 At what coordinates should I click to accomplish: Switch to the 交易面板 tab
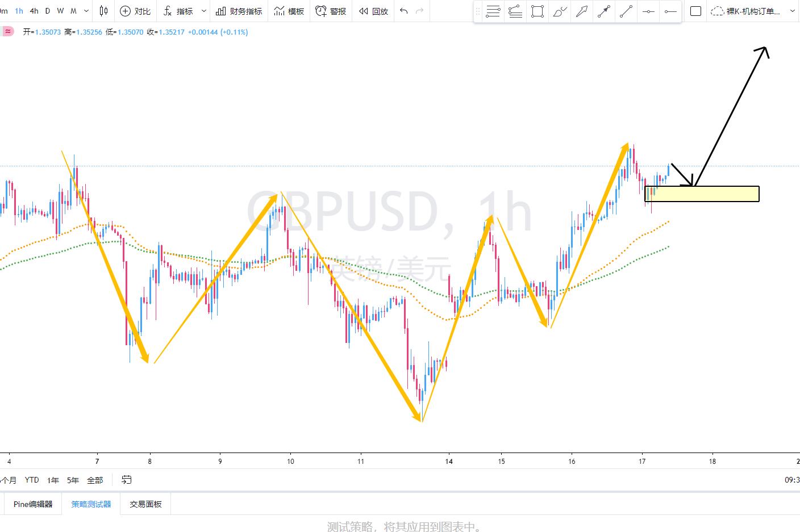pyautogui.click(x=145, y=504)
